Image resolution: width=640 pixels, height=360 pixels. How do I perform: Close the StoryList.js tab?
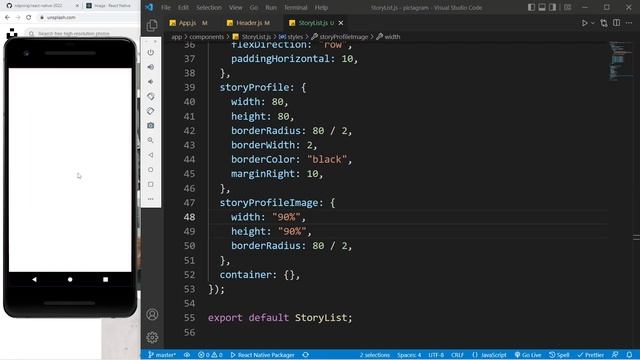341,23
